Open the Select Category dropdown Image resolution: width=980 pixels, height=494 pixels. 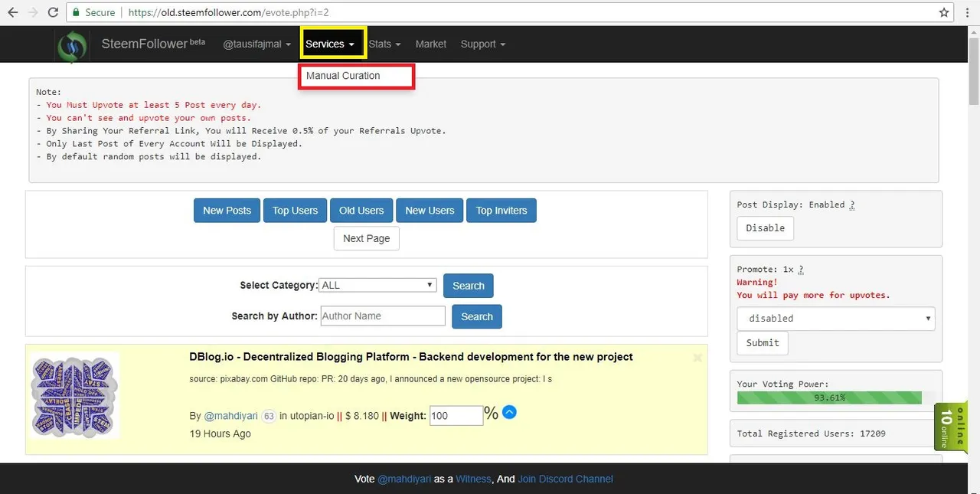[378, 285]
